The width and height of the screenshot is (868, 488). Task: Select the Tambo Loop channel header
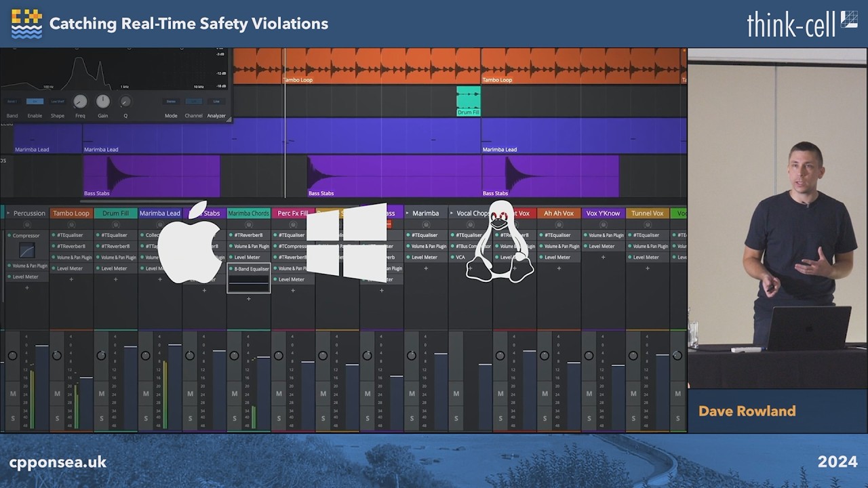71,213
